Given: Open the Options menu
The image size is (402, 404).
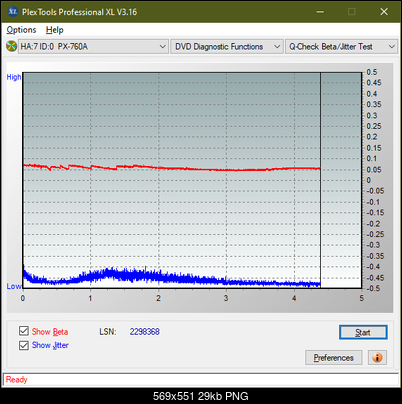Looking at the screenshot, I should tap(21, 30).
